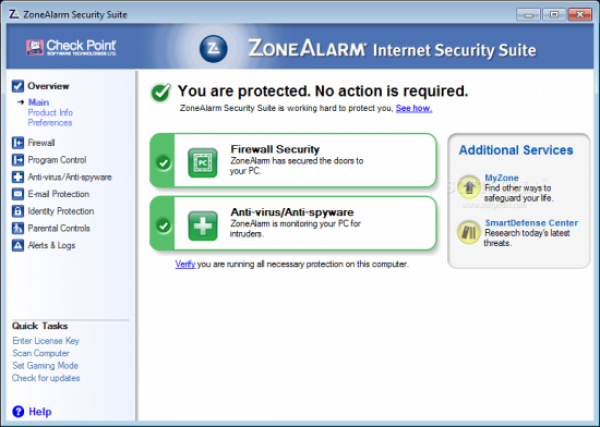Viewport: 600px width, 427px height.
Task: Click the blue Help question icon
Action: click(x=18, y=411)
